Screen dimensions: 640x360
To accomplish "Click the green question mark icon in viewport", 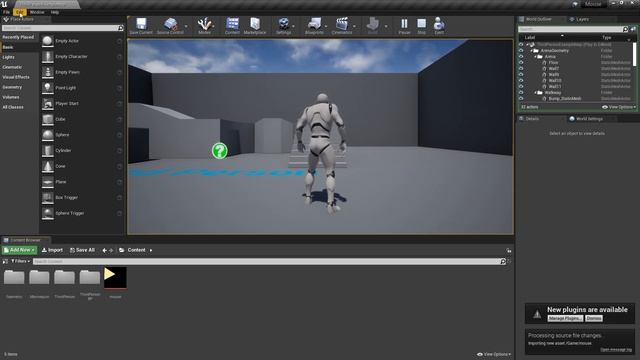I will tap(220, 151).
